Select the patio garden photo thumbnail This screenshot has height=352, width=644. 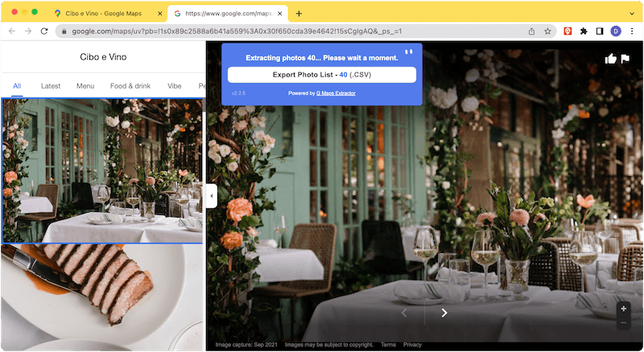coord(102,171)
